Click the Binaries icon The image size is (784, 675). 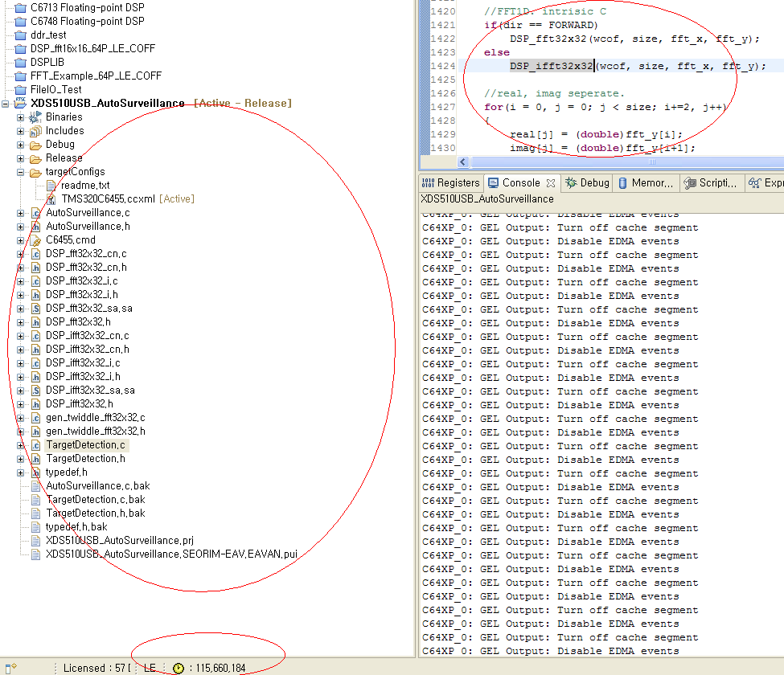tap(35, 117)
